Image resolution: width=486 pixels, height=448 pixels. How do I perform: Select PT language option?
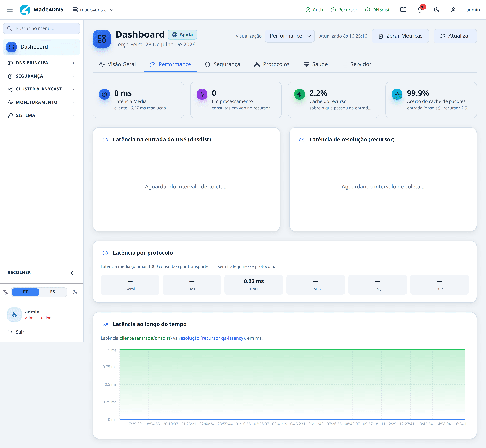[x=25, y=292]
